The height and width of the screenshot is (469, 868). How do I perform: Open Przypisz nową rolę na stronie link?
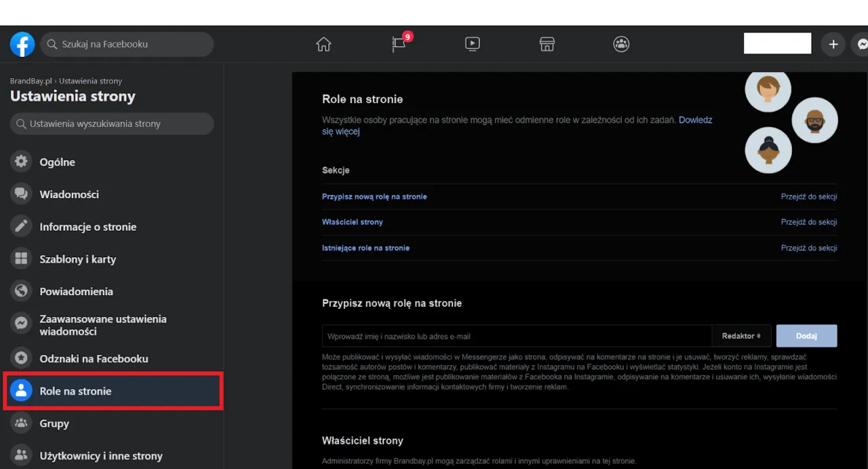tap(374, 197)
